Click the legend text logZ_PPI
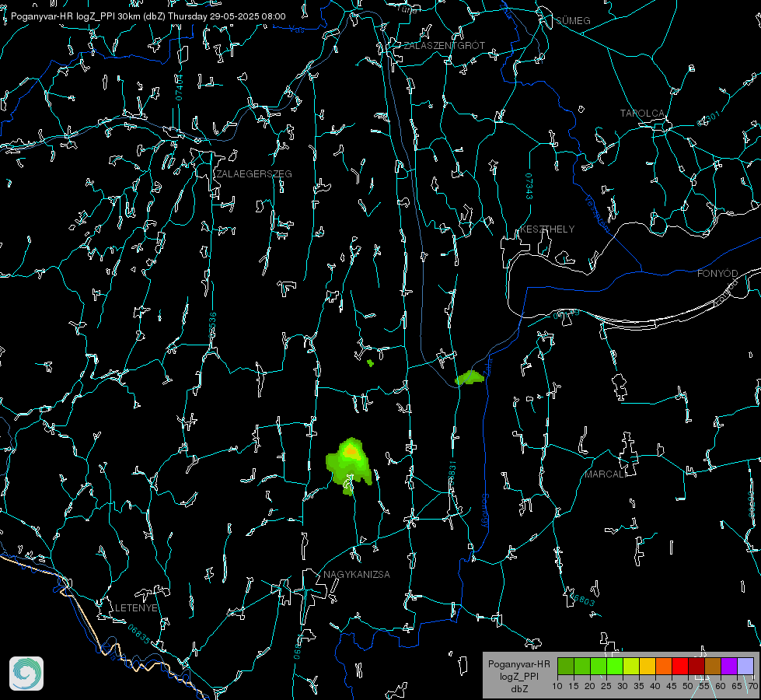The height and width of the screenshot is (700, 761). 519,676
